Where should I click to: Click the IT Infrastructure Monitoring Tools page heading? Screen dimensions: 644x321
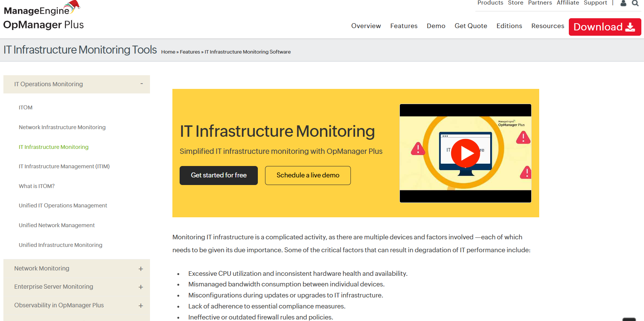pos(80,50)
